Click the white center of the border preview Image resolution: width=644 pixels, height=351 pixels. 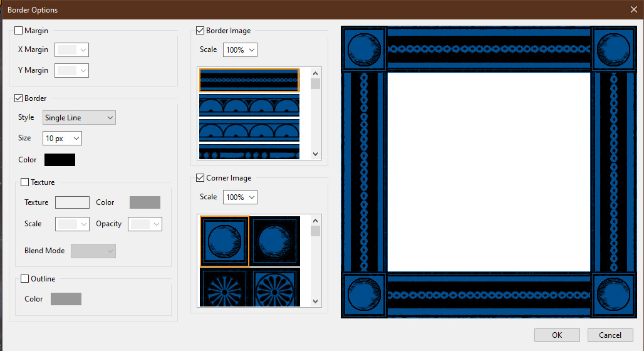pos(489,172)
